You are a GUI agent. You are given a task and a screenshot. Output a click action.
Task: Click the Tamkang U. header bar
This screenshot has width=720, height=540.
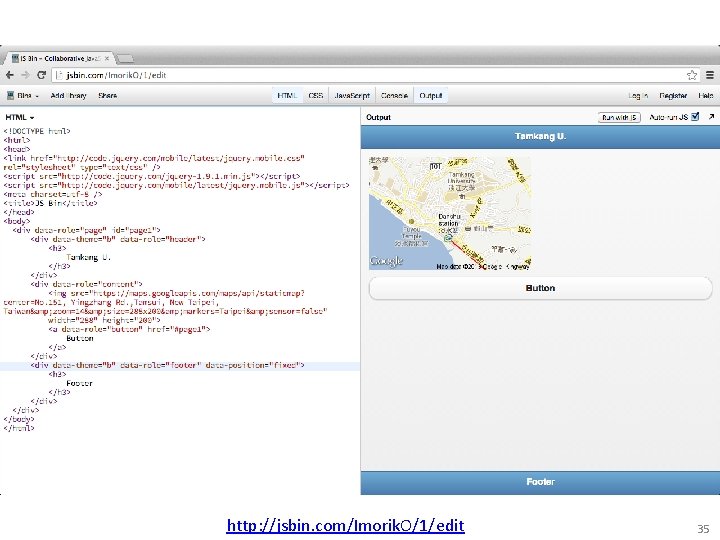540,136
